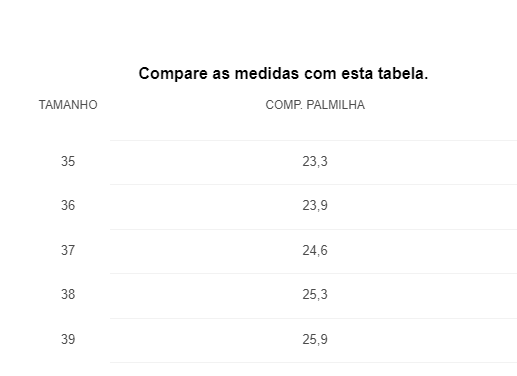Screen dimensions: 517x376
Task: Click the word 'tabela' in the heading
Action: pos(400,73)
